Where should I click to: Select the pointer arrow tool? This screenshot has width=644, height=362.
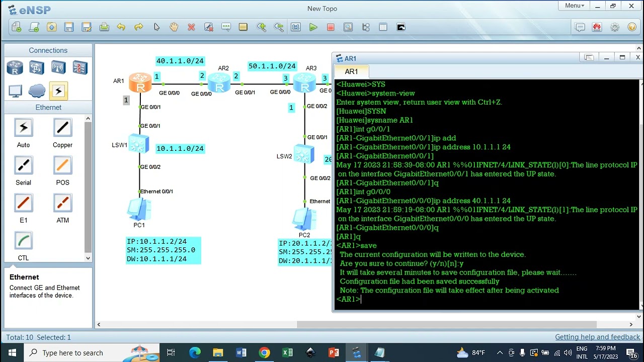click(x=156, y=27)
